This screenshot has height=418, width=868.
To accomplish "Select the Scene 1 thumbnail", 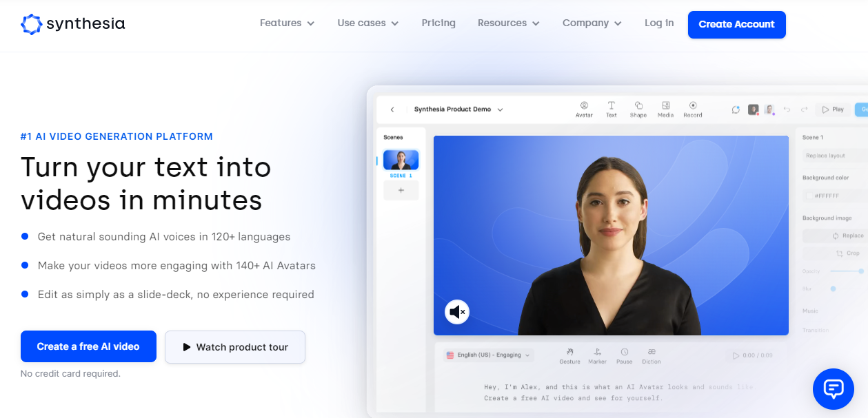I will 401,160.
